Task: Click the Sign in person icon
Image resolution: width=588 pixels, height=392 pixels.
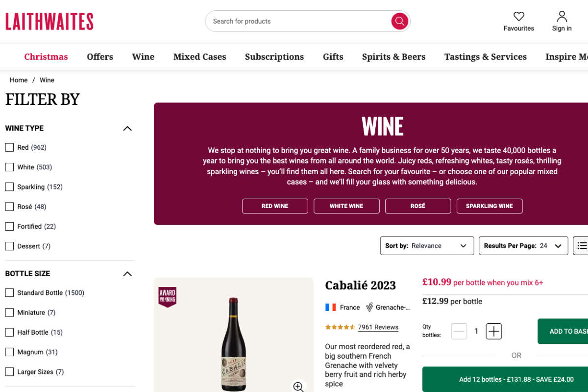Action: 562,16
